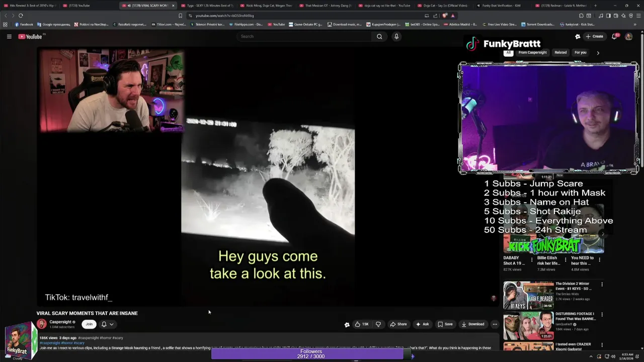Image resolution: width=644 pixels, height=362 pixels.
Task: Open the YouTube guide hamburger menu
Action: [x=9, y=36]
